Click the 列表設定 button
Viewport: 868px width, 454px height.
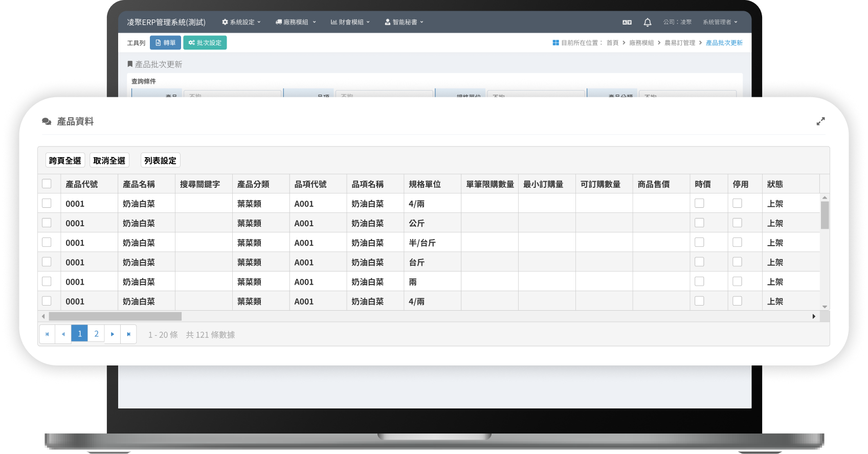pyautogui.click(x=160, y=160)
